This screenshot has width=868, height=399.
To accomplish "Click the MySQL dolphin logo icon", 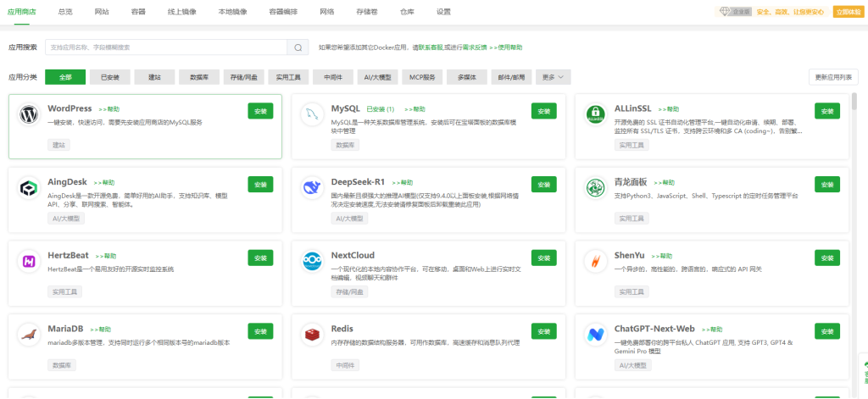I will (x=312, y=114).
